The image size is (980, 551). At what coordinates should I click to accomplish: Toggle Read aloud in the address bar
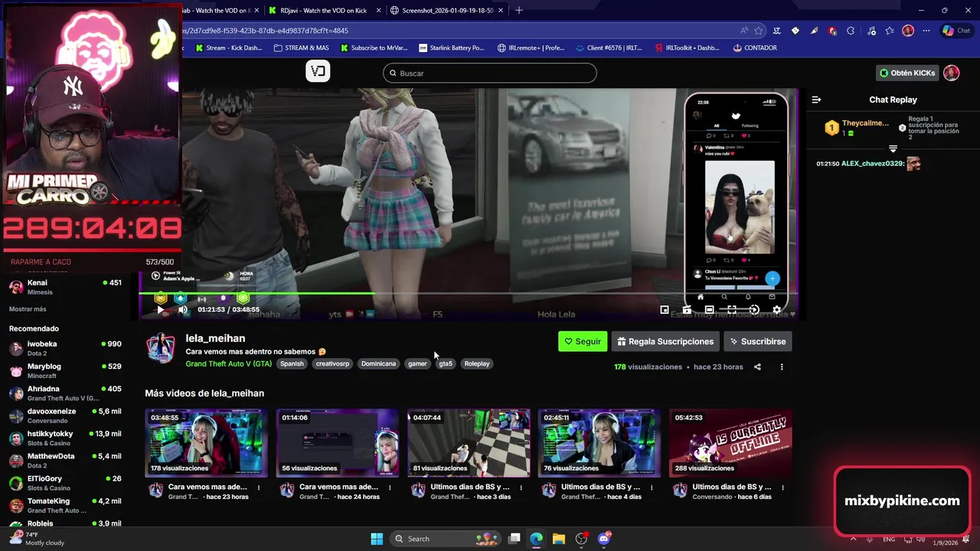click(744, 31)
